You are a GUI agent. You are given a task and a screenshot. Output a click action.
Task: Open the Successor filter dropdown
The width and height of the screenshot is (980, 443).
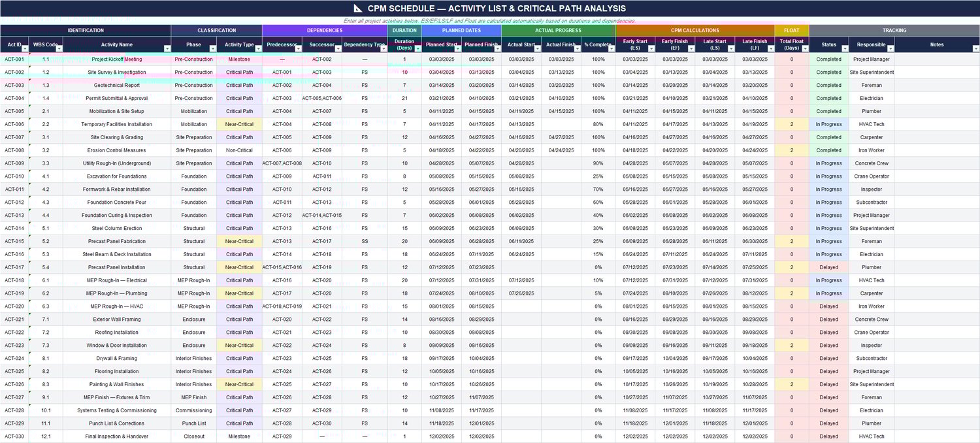pyautogui.click(x=338, y=48)
